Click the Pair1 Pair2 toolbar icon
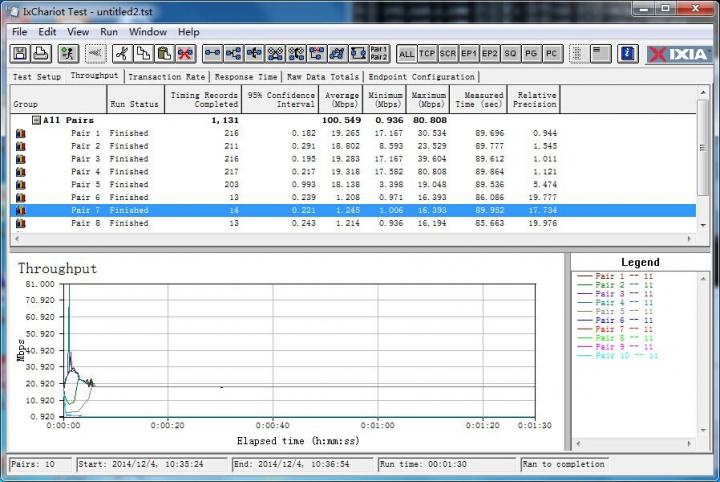The height and width of the screenshot is (482, 720). click(379, 54)
